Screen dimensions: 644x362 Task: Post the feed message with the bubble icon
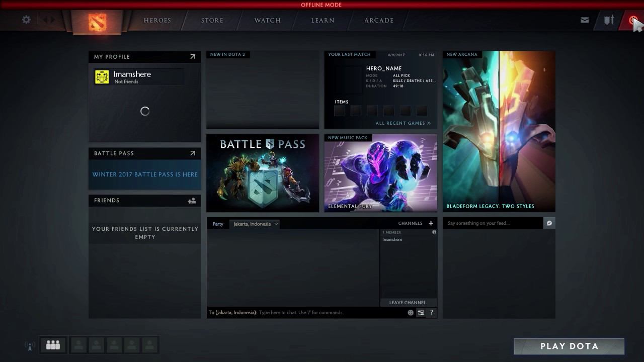click(549, 223)
